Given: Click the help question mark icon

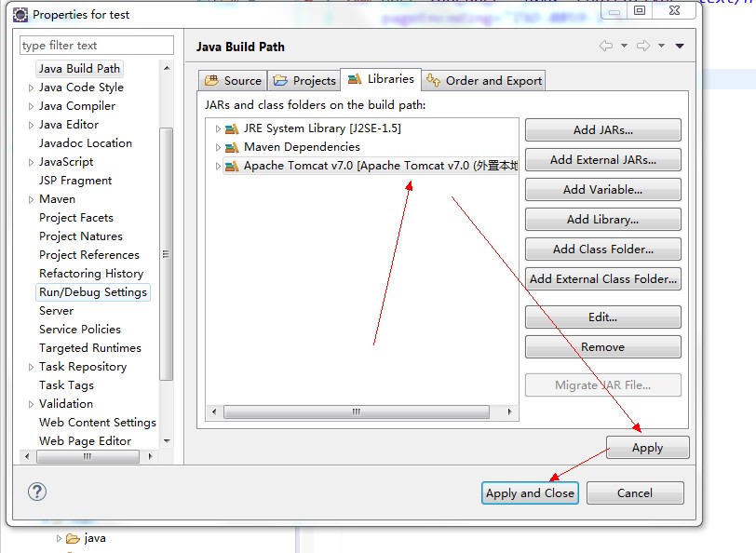Looking at the screenshot, I should click(x=35, y=492).
